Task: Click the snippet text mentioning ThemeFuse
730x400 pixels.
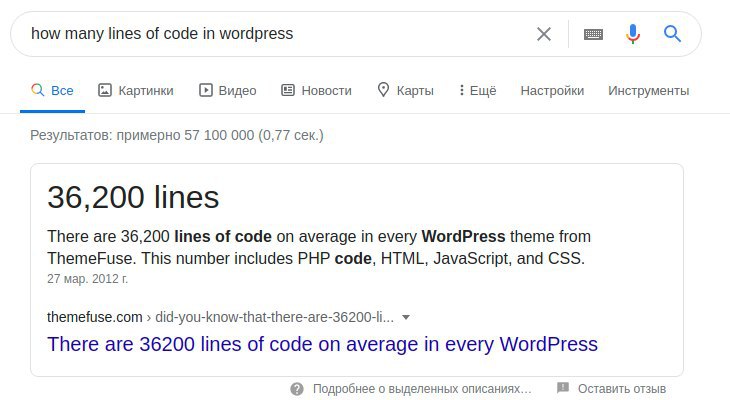Action: [x=319, y=247]
